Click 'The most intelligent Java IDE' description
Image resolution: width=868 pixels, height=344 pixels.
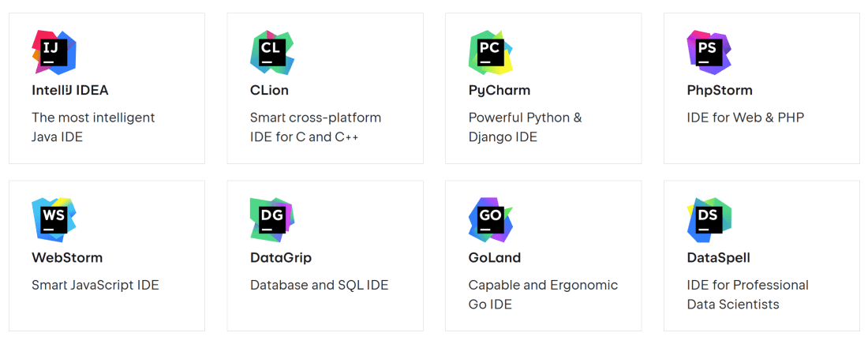pos(93,127)
